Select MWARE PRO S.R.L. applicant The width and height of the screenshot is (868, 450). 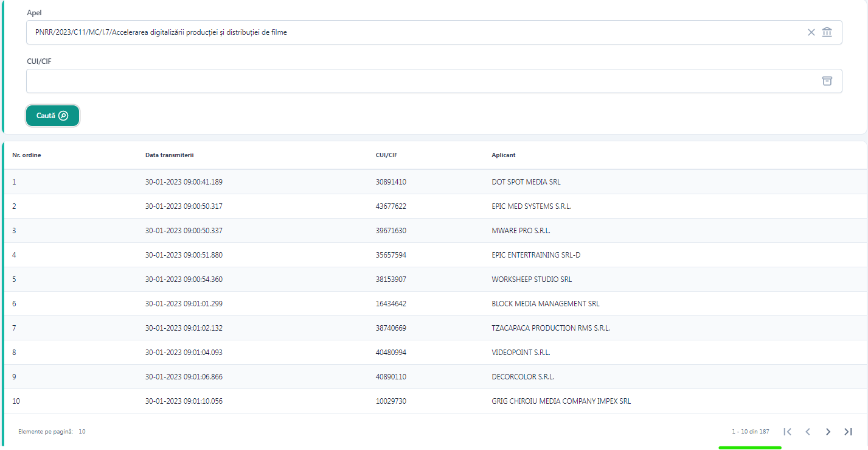tap(521, 231)
